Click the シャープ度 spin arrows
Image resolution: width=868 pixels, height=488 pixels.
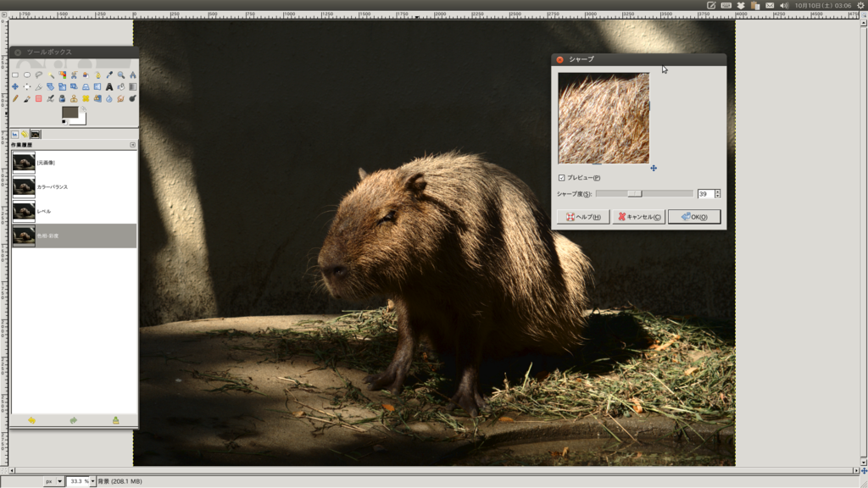717,194
